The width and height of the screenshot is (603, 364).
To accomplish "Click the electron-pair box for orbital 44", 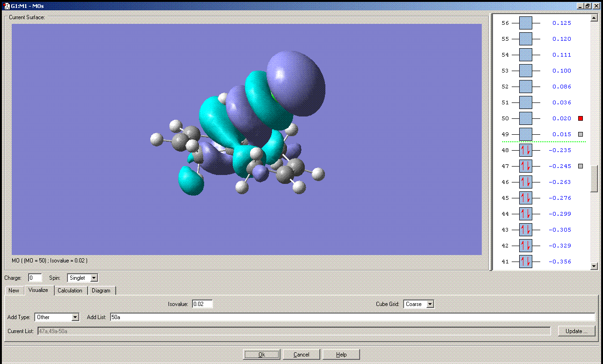I will tap(526, 214).
